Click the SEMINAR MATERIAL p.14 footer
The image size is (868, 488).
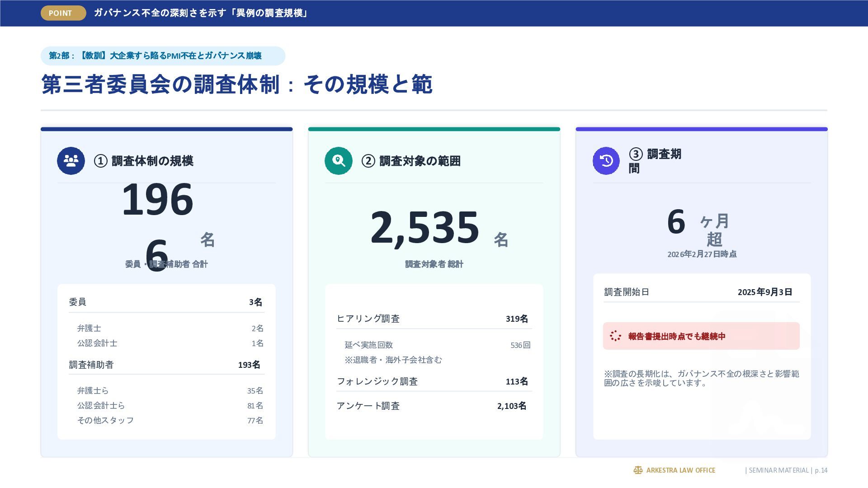786,470
